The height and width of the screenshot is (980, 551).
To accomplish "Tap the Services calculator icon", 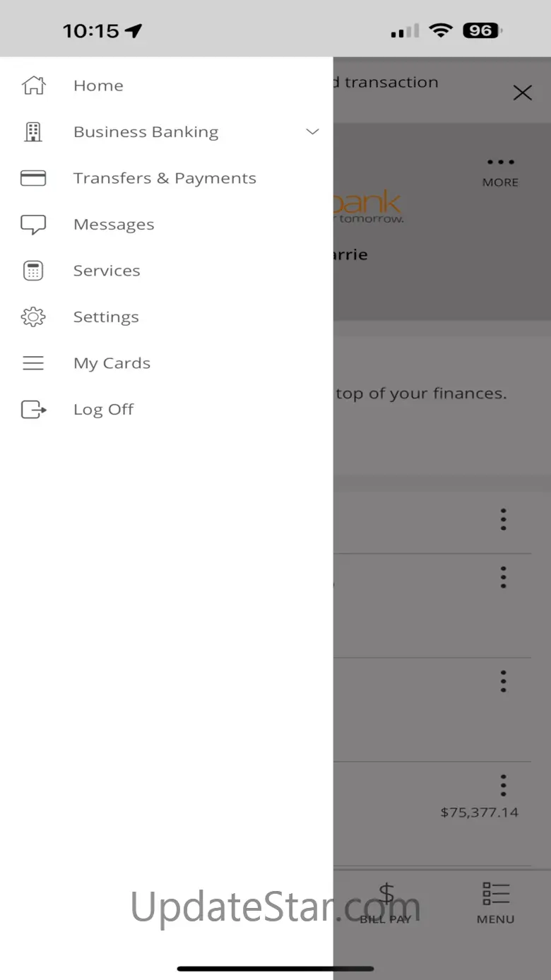I will click(33, 271).
